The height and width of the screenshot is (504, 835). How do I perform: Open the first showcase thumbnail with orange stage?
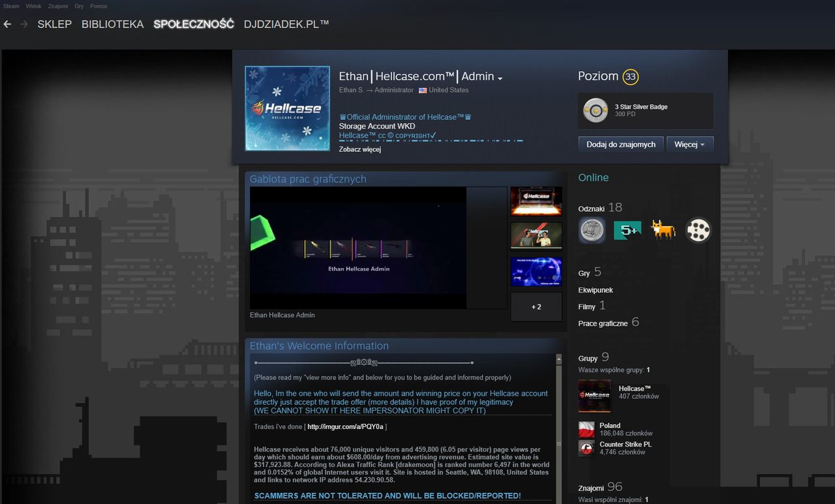536,201
